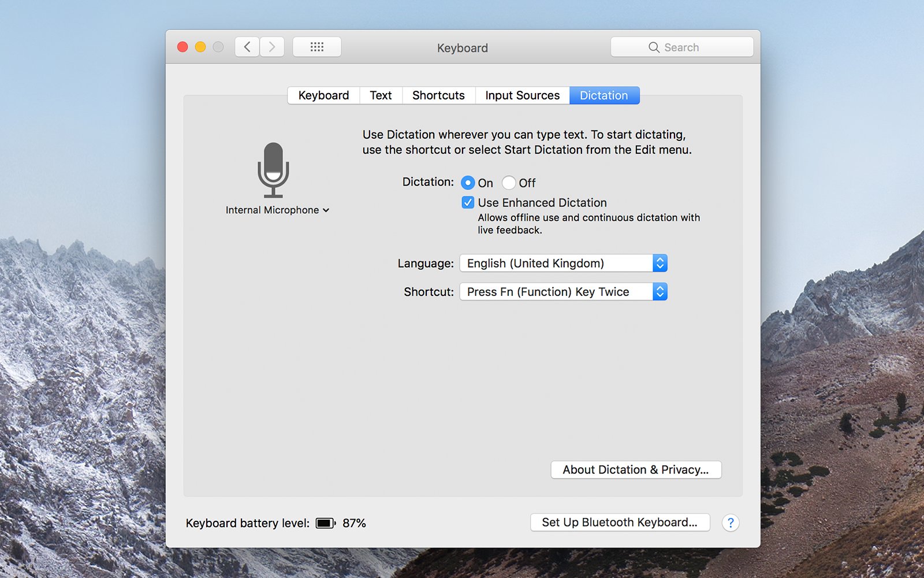The height and width of the screenshot is (578, 924).
Task: Turn Dictation On
Action: coord(468,183)
